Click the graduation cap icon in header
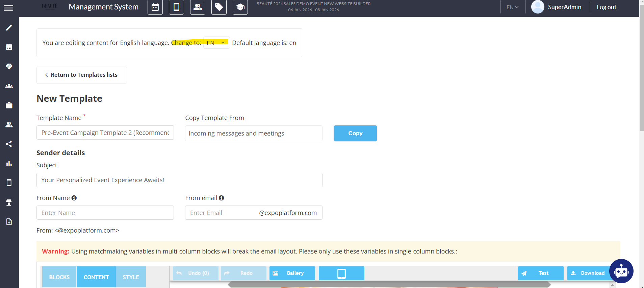 click(240, 7)
